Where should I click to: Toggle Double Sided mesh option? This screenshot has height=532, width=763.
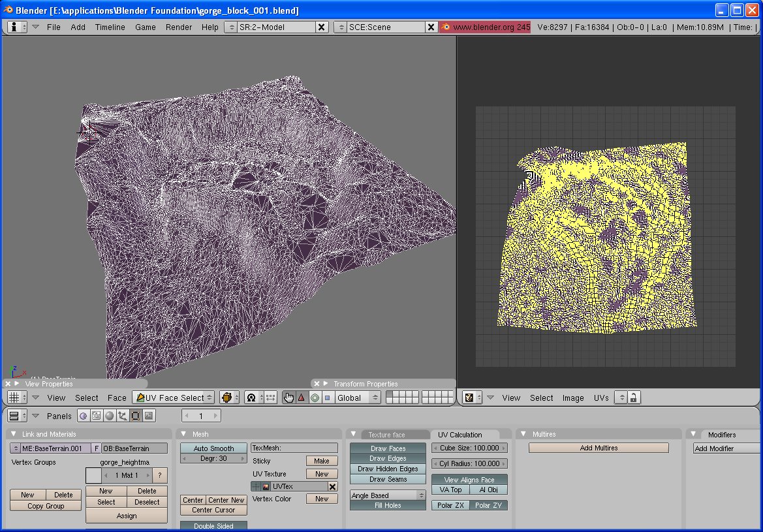[x=213, y=526]
